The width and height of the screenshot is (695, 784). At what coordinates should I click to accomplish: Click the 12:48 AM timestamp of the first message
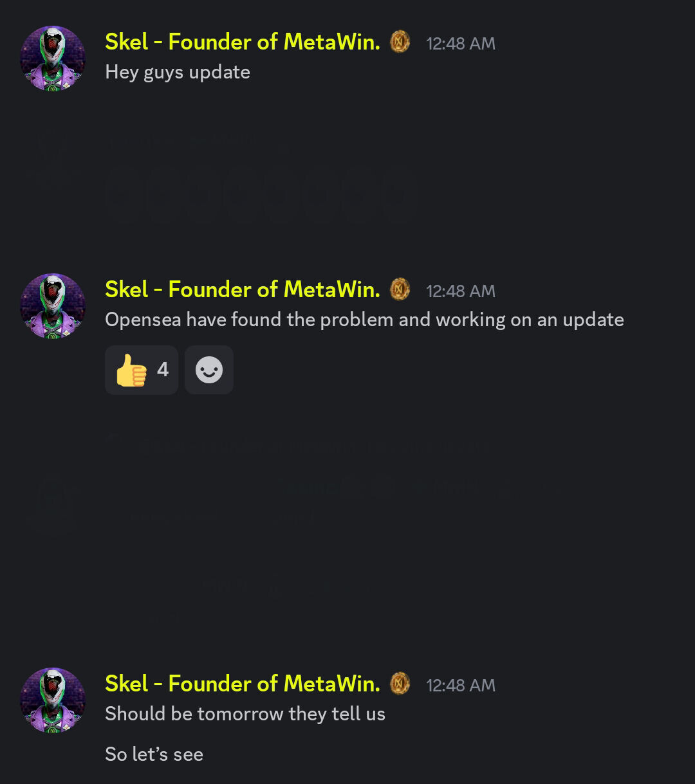point(461,44)
